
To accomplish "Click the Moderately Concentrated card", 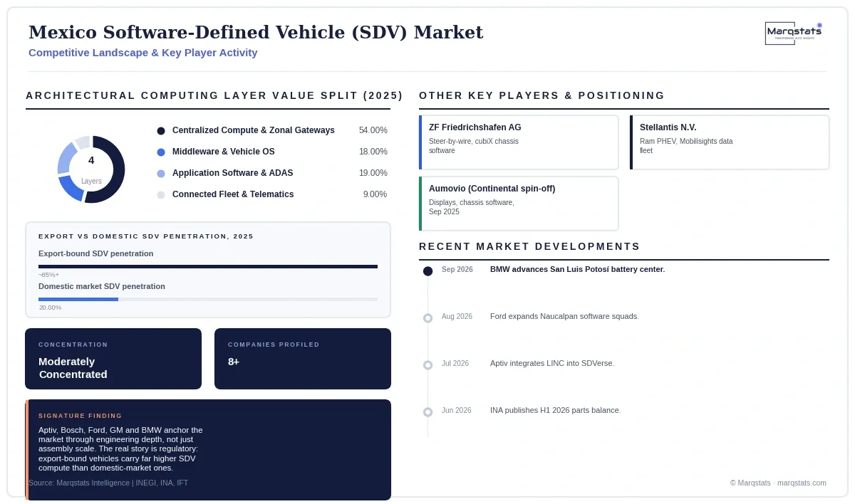I will tap(113, 359).
